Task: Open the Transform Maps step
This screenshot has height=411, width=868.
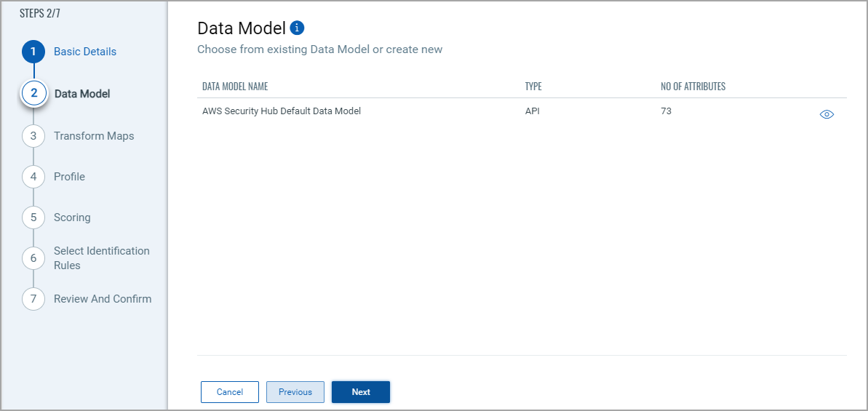Action: (94, 136)
